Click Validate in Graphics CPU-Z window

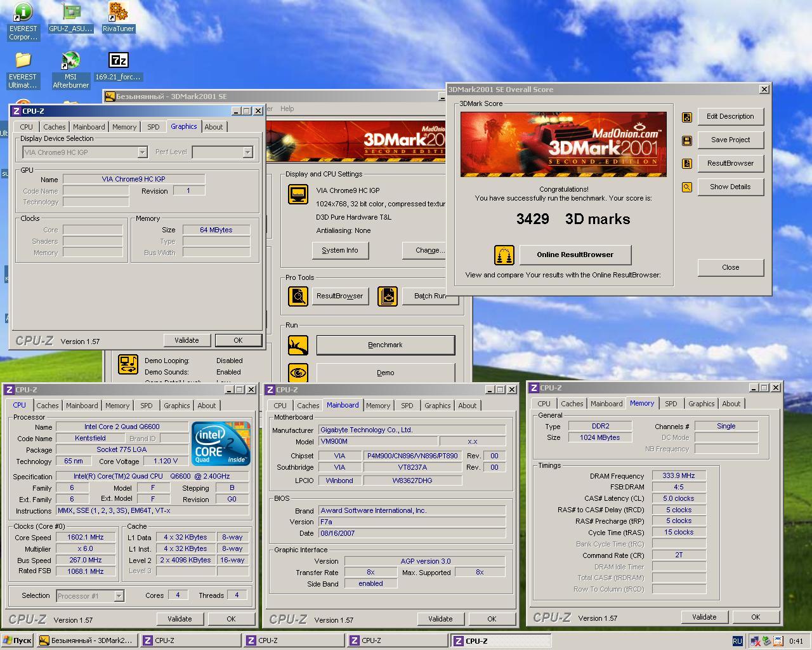187,341
